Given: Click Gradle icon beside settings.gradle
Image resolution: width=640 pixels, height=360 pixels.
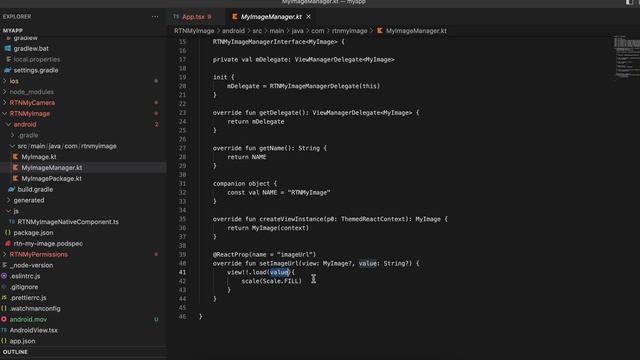Looking at the screenshot, I should tap(7, 70).
